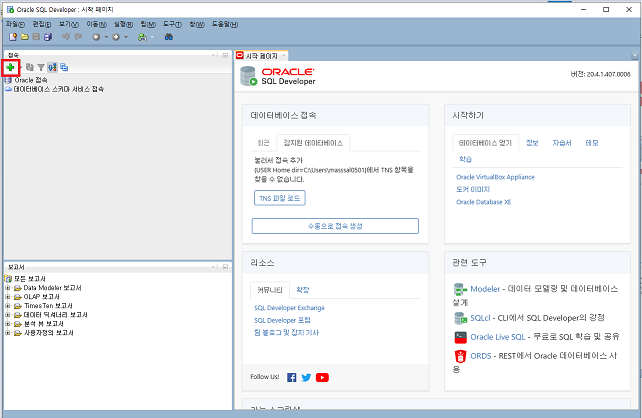Click the TNS 파일 로드 button
The width and height of the screenshot is (642, 418).
280,198
